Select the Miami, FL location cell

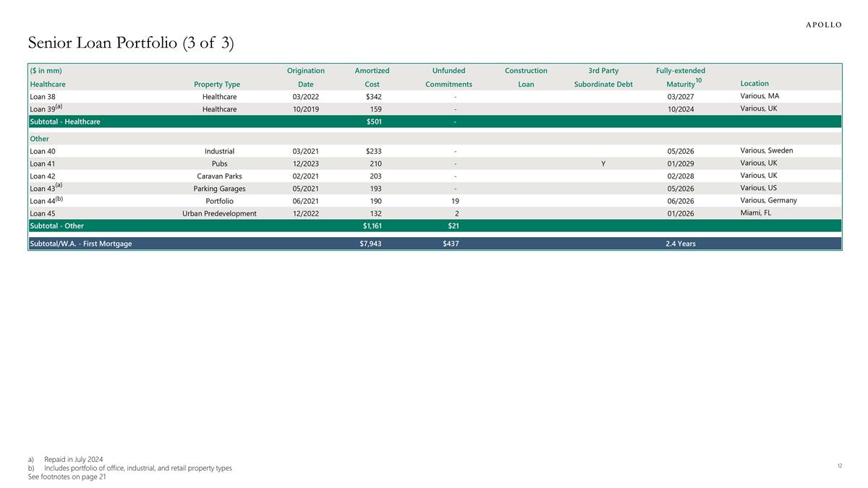(756, 213)
